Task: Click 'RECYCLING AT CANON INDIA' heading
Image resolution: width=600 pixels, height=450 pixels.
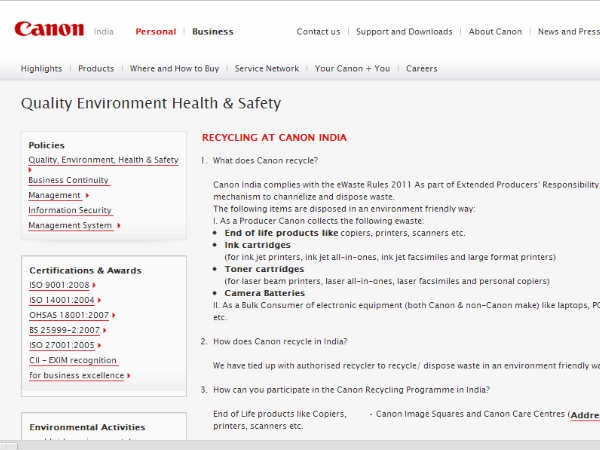Action: pyautogui.click(x=274, y=138)
